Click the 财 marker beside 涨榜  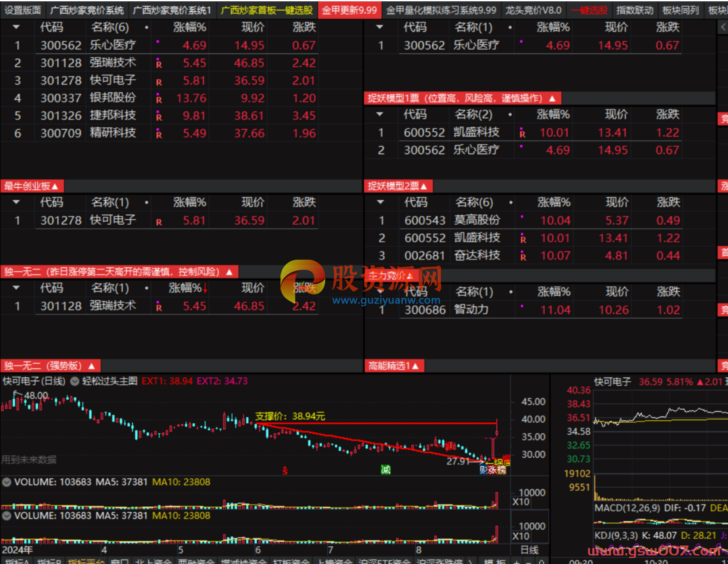484,470
